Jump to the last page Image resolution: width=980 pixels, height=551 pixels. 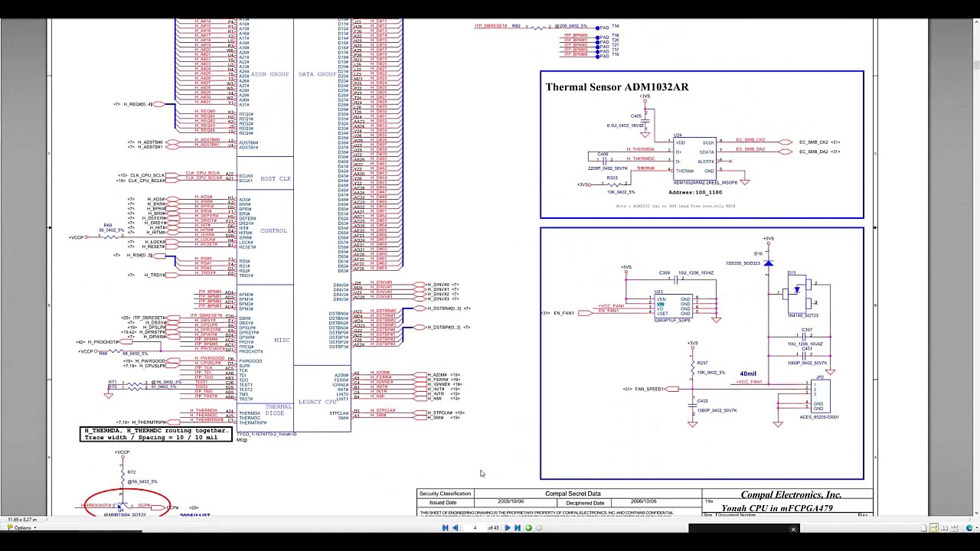click(x=518, y=527)
